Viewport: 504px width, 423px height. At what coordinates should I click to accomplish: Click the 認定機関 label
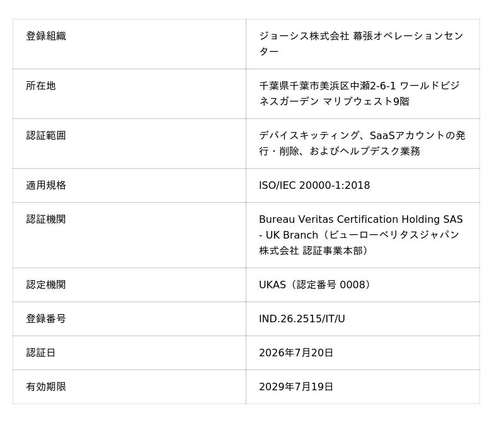(x=46, y=285)
